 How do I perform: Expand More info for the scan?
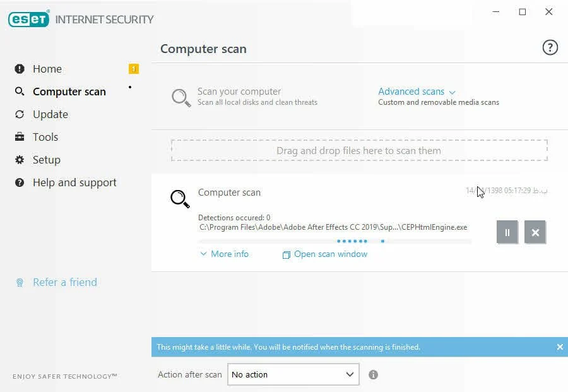point(224,254)
